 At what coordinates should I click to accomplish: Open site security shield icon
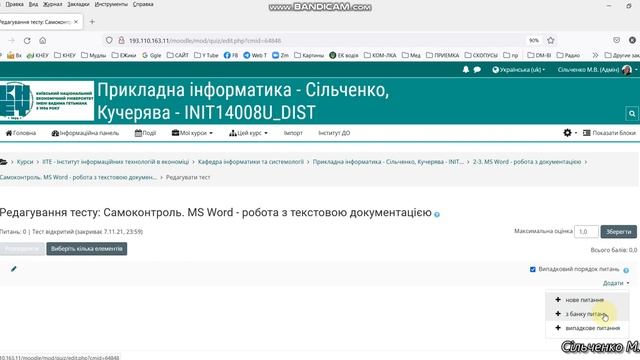click(x=109, y=40)
